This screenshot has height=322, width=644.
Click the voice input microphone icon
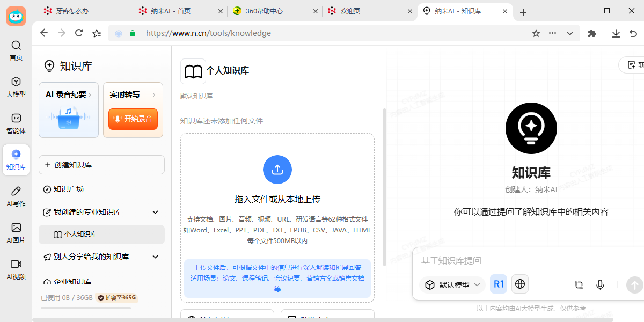click(600, 285)
